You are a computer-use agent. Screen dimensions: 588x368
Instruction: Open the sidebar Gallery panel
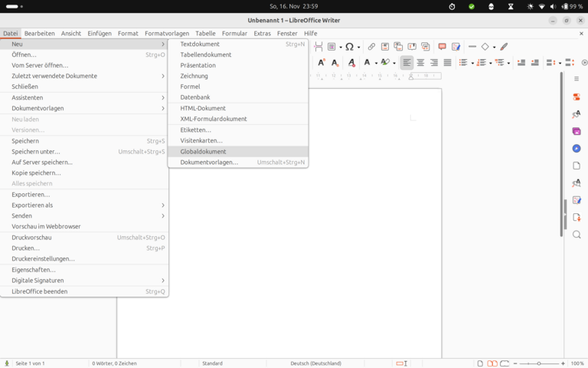tap(577, 131)
